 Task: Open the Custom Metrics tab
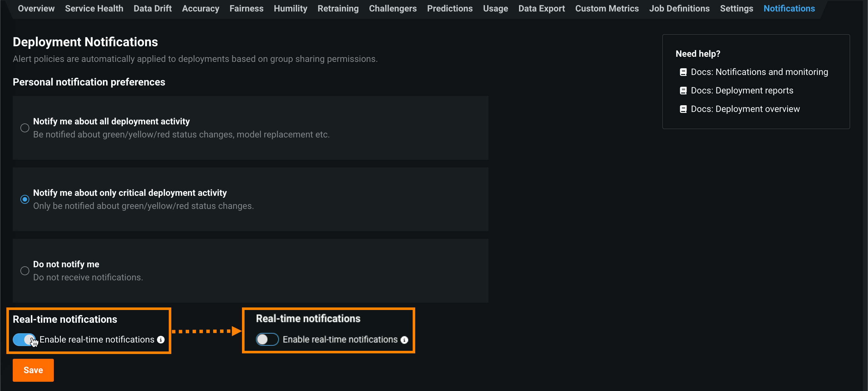[x=607, y=8]
